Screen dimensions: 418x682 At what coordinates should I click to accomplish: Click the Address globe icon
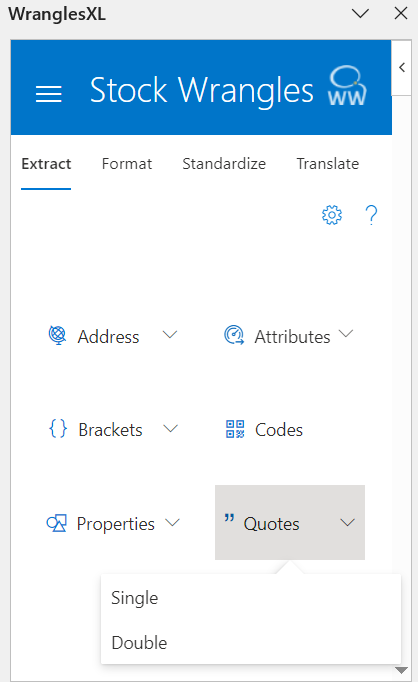tap(57, 335)
